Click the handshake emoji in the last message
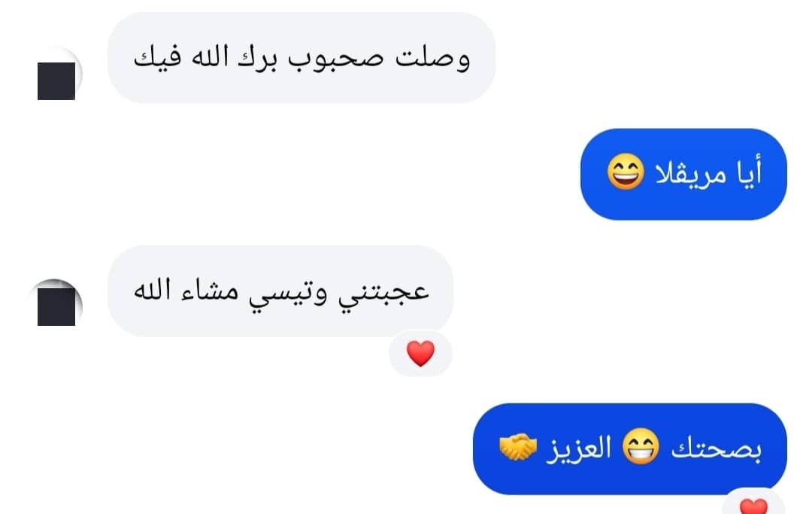The image size is (812, 514). click(518, 446)
